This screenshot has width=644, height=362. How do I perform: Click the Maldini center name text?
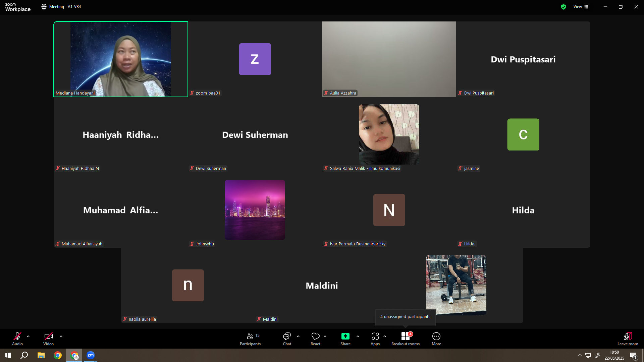tap(322, 286)
